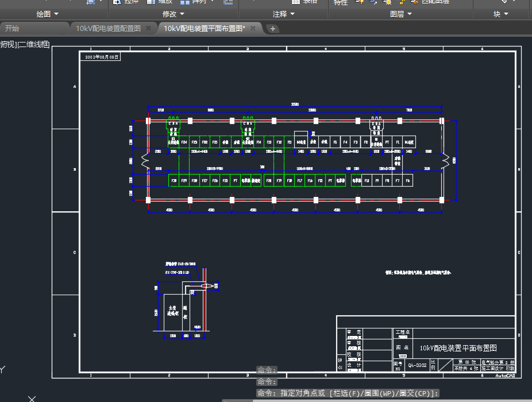The height and width of the screenshot is (402, 532).
Task: Click the command line prompt 指定对角点或
Action: click(x=303, y=393)
